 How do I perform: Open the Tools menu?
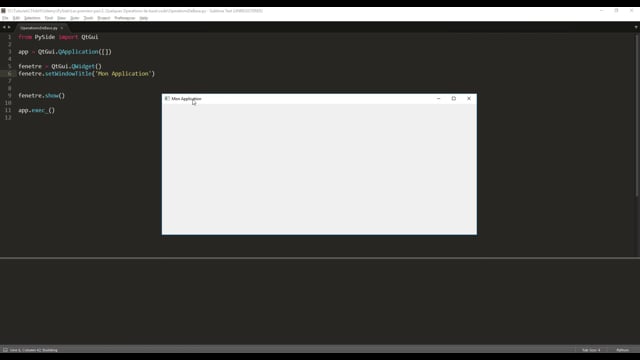point(88,18)
